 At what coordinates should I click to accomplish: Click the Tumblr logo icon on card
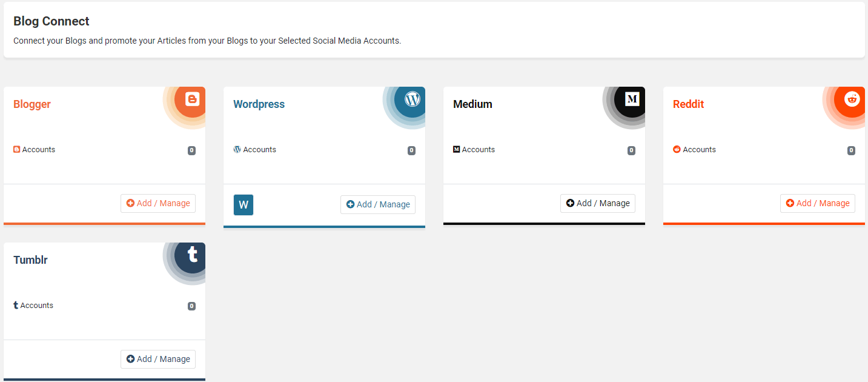[193, 254]
